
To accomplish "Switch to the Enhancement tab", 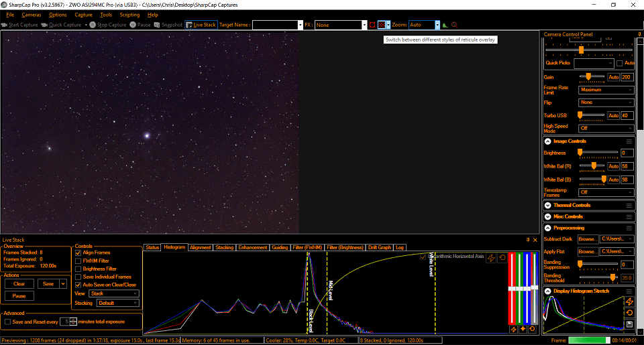I will (x=253, y=247).
